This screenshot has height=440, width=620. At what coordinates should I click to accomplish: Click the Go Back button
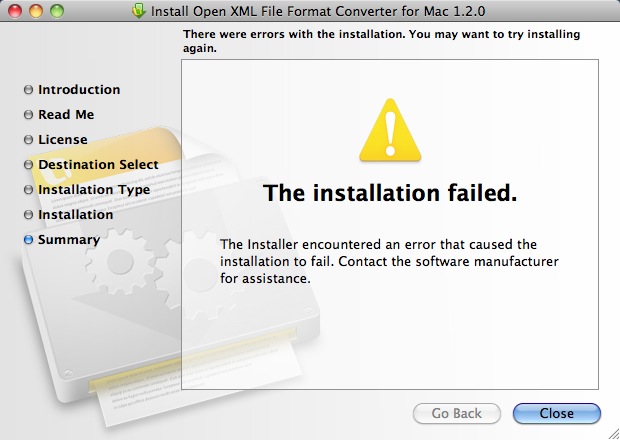click(457, 414)
